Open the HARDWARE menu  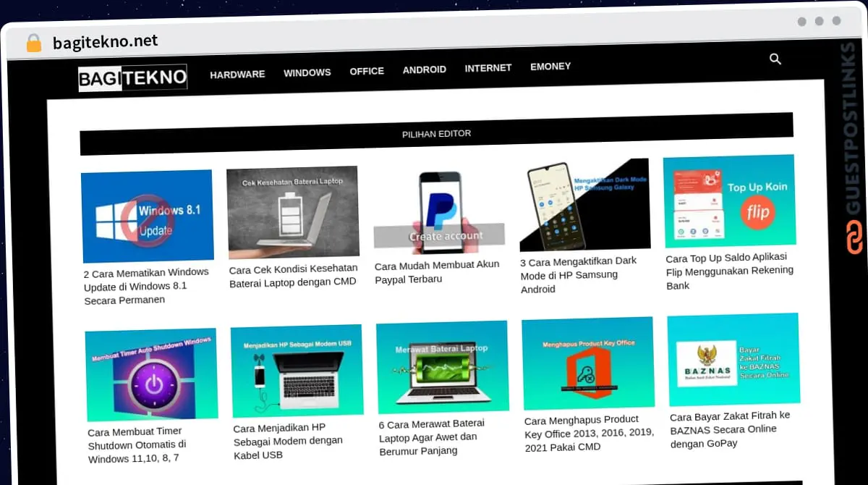(x=237, y=74)
